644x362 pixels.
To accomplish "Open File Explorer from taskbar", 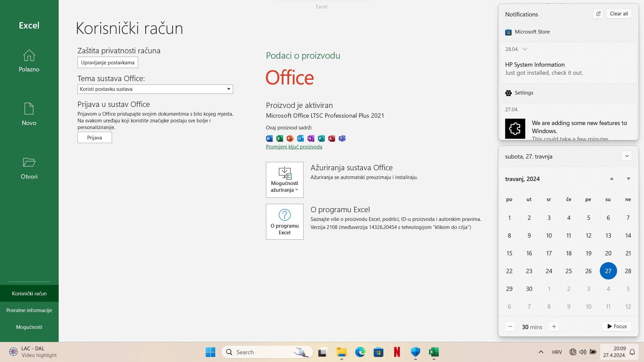I will pyautogui.click(x=341, y=352).
